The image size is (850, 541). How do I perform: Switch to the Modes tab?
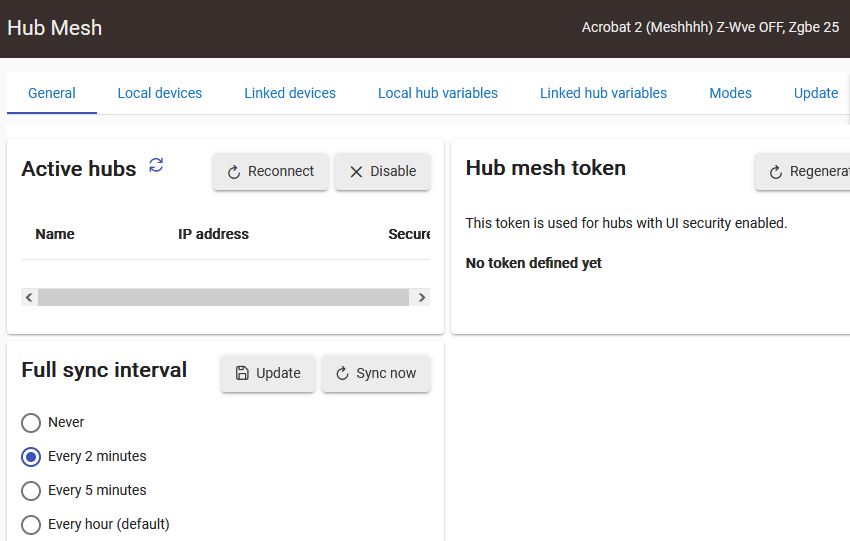[730, 93]
